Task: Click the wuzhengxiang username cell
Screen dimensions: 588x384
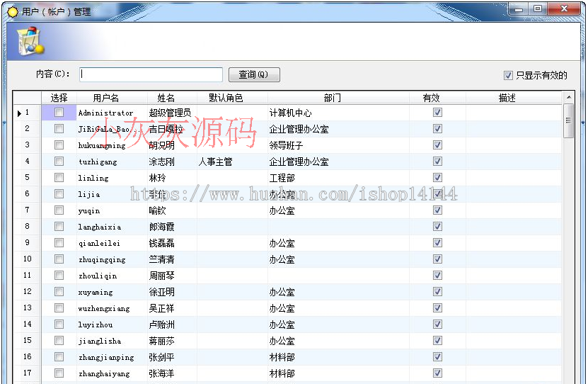Action: coord(112,309)
